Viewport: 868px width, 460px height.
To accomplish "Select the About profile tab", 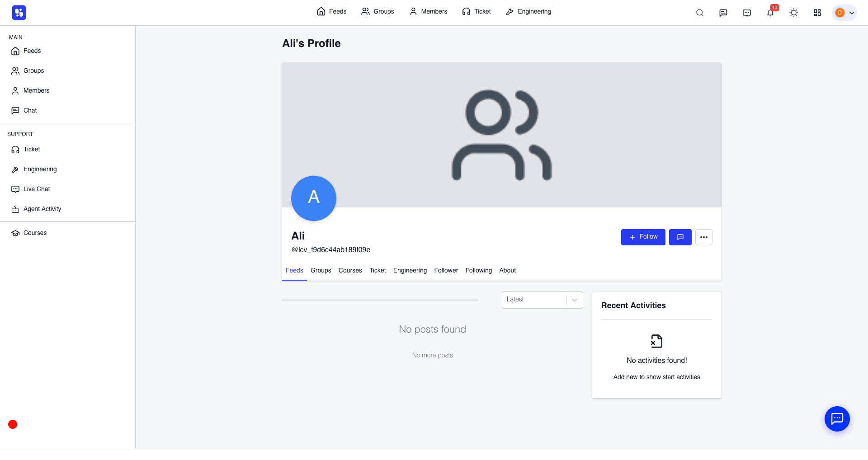I will click(507, 270).
